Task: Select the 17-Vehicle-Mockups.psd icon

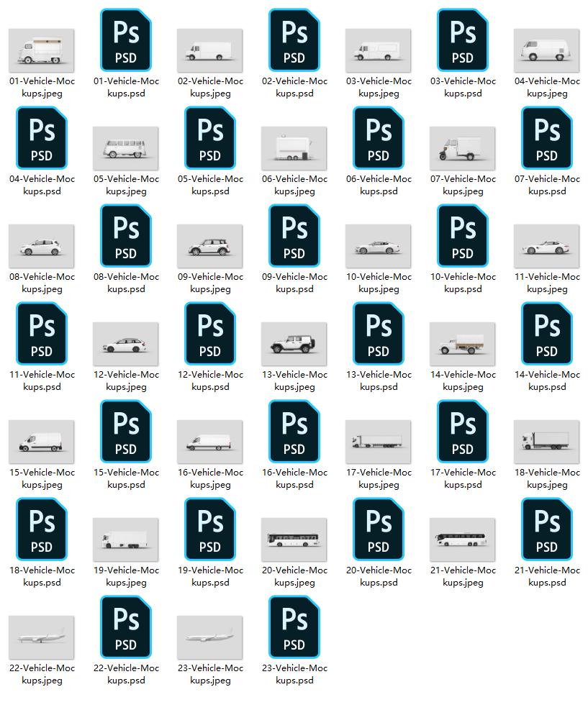Action: [463, 431]
